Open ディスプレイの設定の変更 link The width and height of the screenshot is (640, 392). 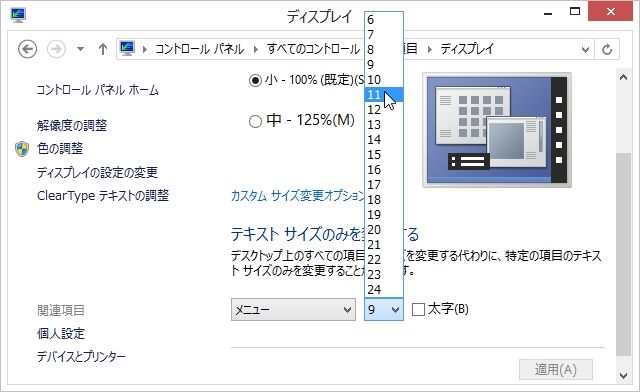coord(97,173)
